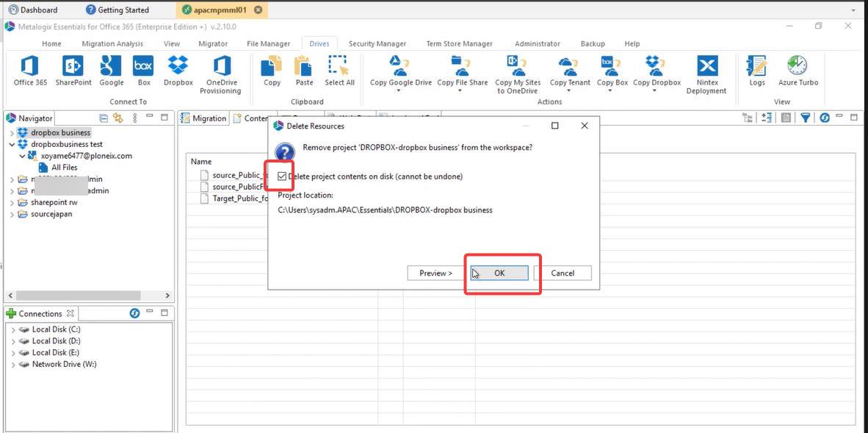
Task: Click Link with Editor icon in Navigator
Action: 117,118
